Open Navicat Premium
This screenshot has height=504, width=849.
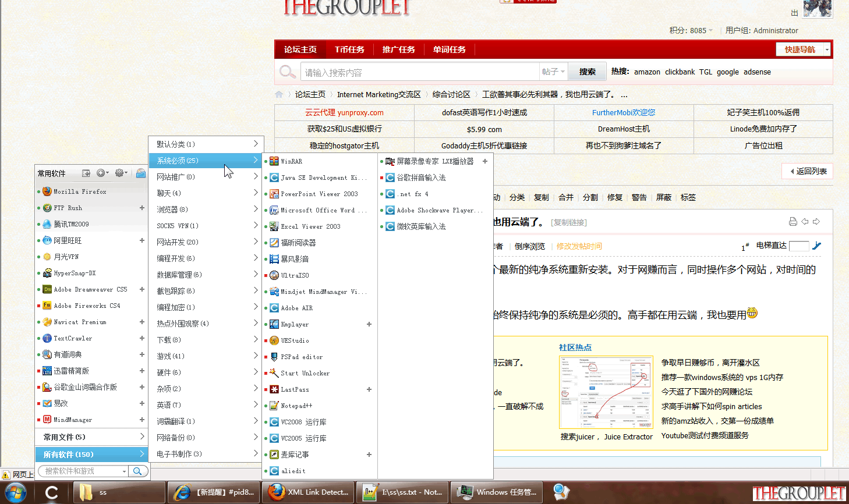74,322
